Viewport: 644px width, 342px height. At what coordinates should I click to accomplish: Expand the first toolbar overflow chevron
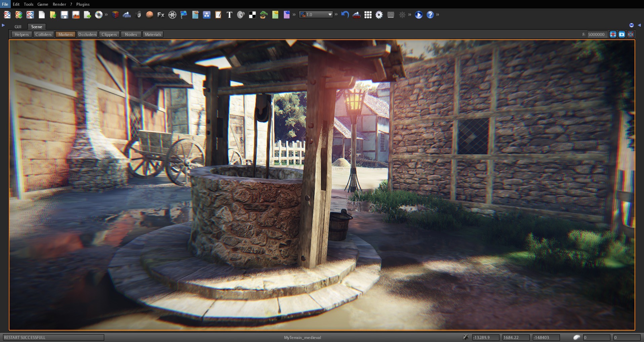click(106, 15)
